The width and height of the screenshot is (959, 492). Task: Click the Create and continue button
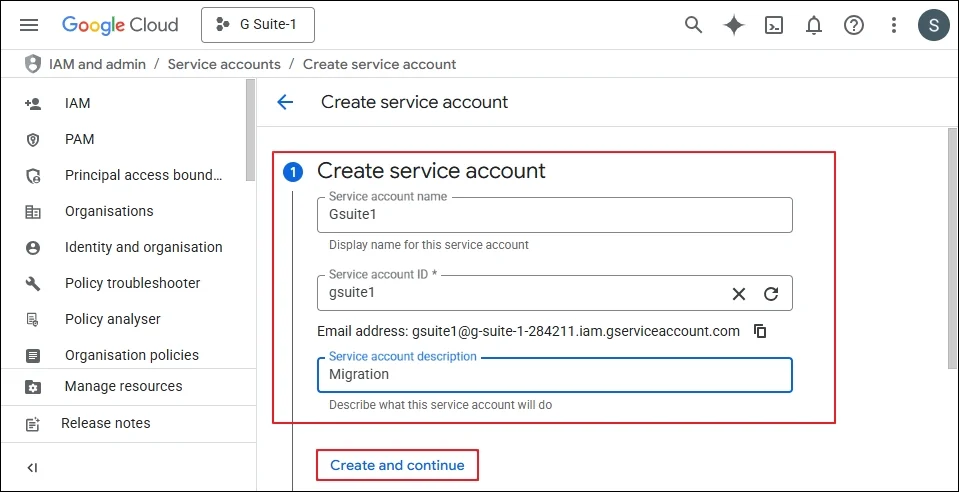[x=397, y=465]
